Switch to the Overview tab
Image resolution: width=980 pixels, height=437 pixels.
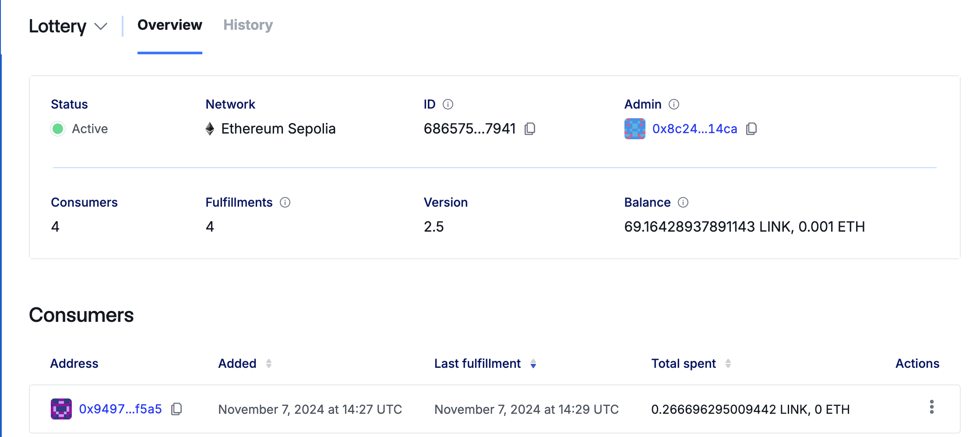tap(170, 25)
